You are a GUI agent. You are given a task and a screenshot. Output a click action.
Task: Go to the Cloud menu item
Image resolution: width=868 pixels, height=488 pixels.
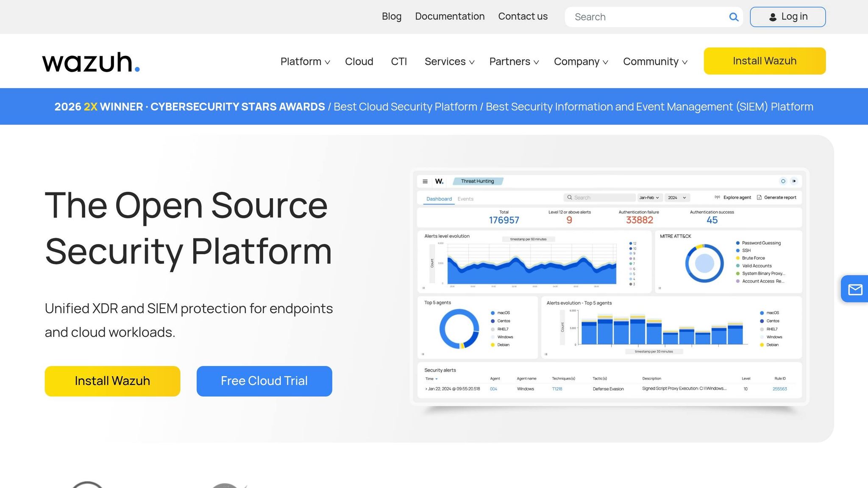coord(359,61)
